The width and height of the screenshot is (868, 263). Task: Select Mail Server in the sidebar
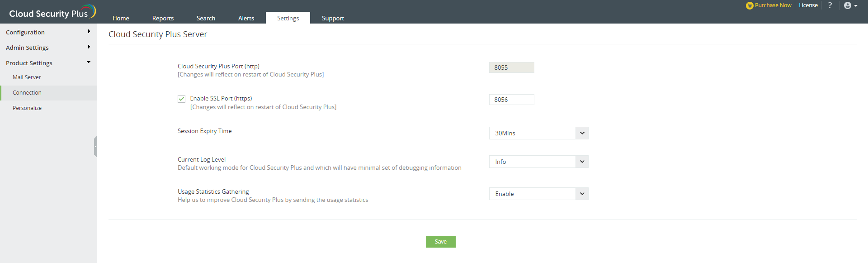[27, 77]
